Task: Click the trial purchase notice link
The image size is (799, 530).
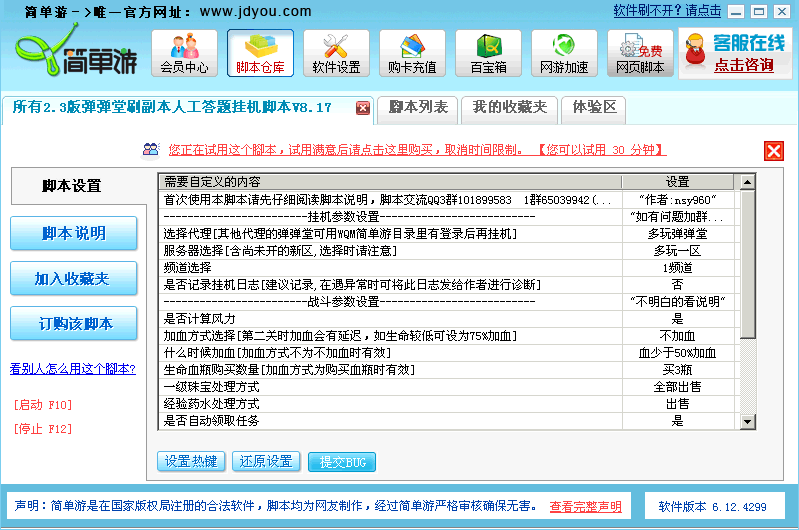Action: [417, 150]
